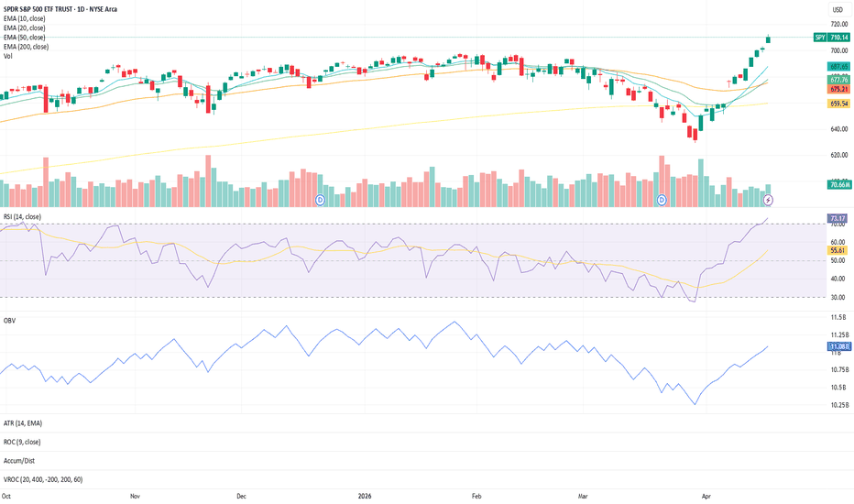The height and width of the screenshot is (504, 854).
Task: Click the 11.25B OBV axis tick
Action: [x=839, y=335]
